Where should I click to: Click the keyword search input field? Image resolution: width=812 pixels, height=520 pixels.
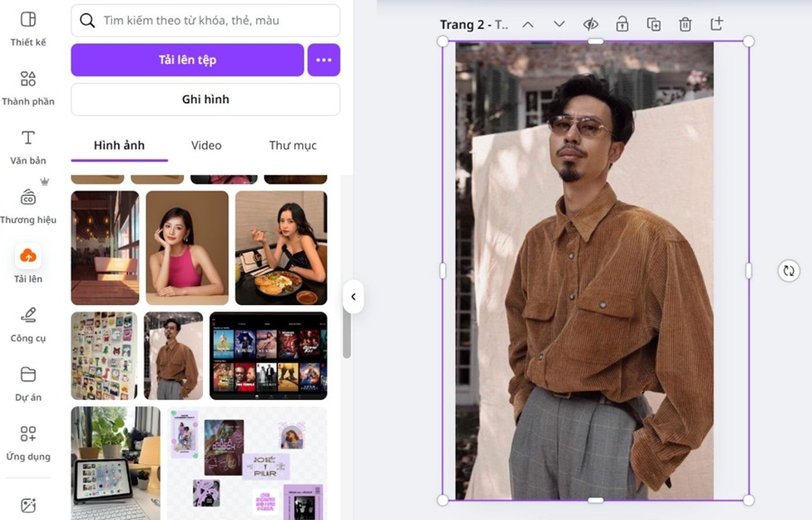[x=217, y=20]
